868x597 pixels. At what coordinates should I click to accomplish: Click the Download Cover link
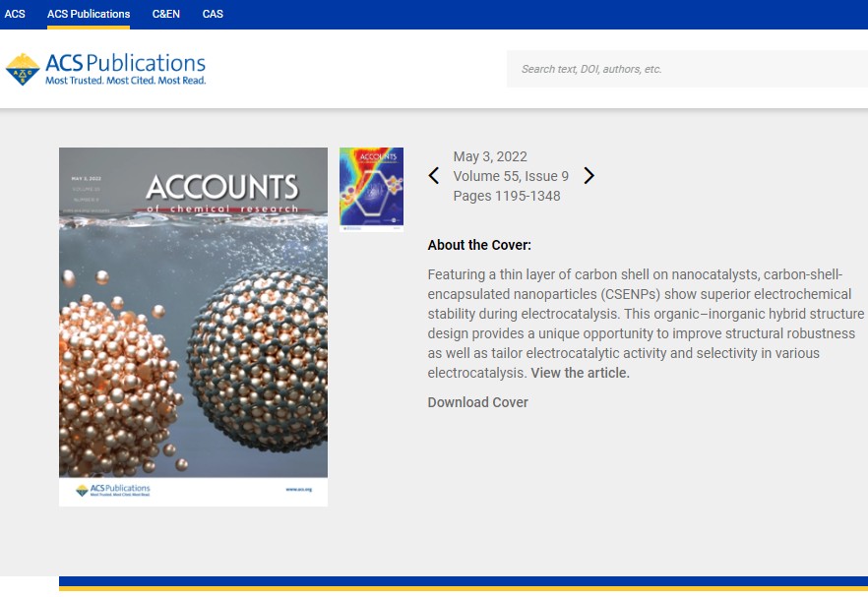477,402
